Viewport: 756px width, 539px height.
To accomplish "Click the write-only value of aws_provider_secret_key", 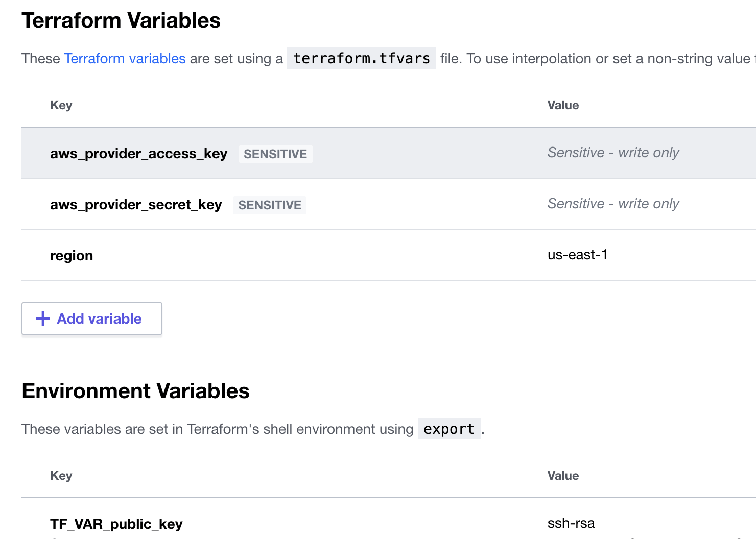I will [613, 204].
